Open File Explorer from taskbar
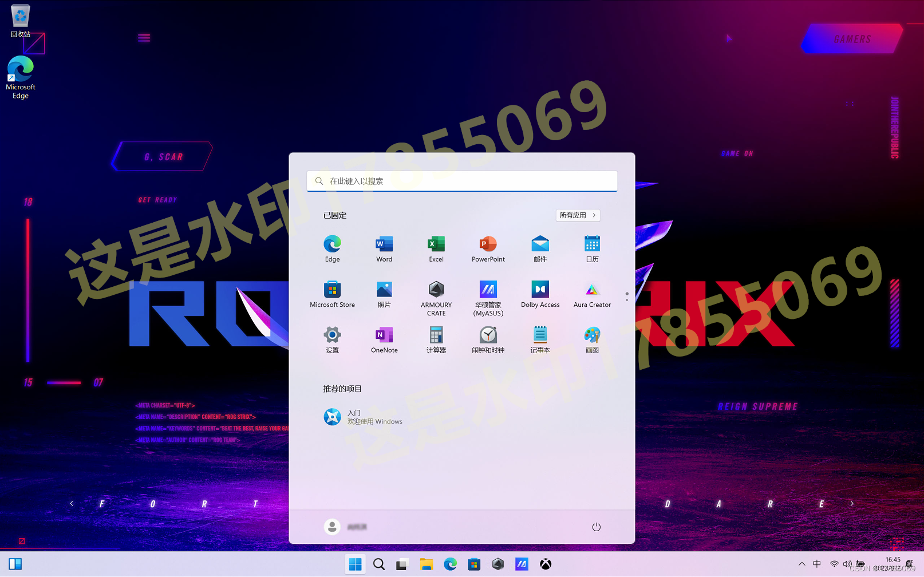Viewport: 924px width, 577px height. coord(427,564)
